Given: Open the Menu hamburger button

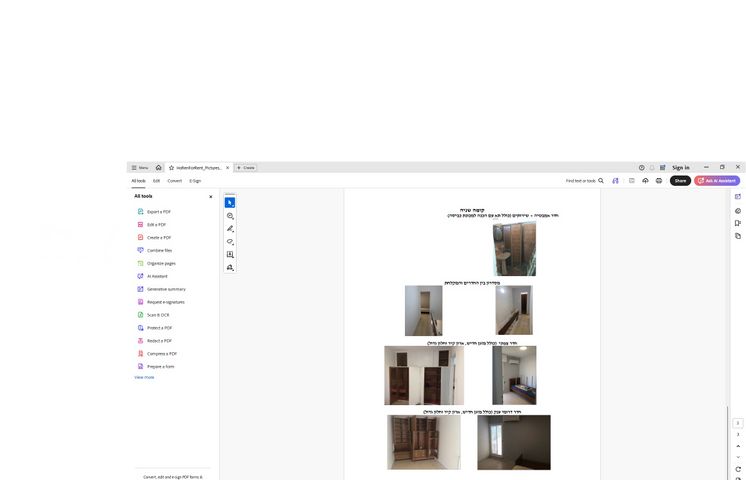Looking at the screenshot, I should click(140, 167).
